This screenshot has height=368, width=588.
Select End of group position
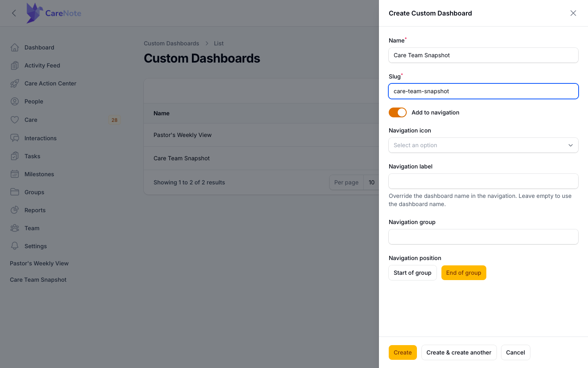point(464,273)
